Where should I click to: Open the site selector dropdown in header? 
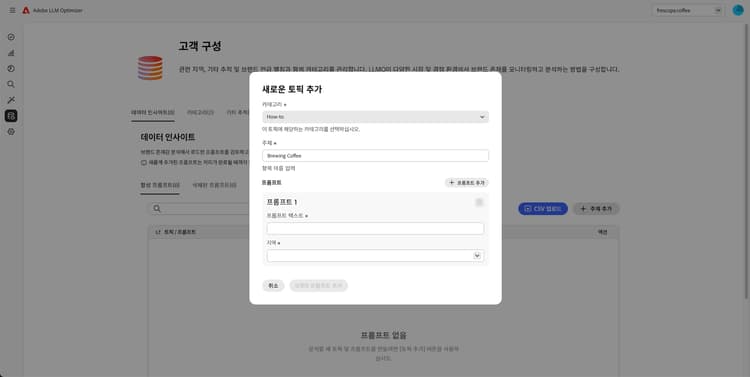point(687,10)
